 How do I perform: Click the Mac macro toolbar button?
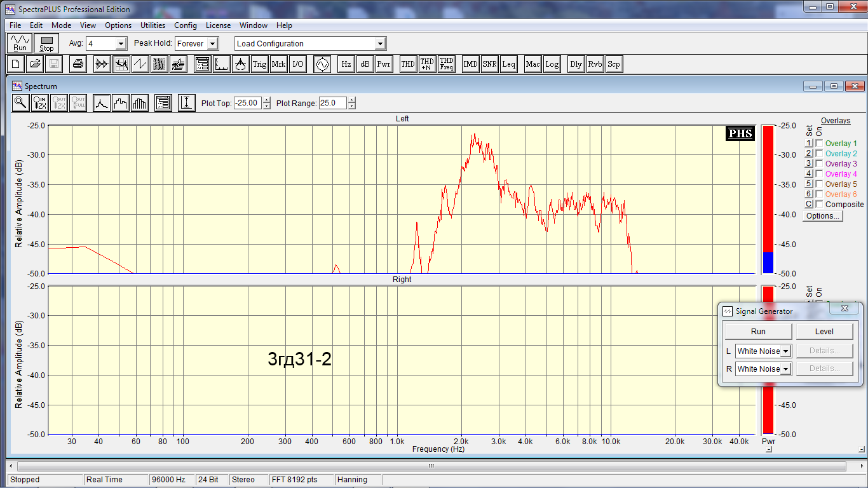pyautogui.click(x=532, y=64)
